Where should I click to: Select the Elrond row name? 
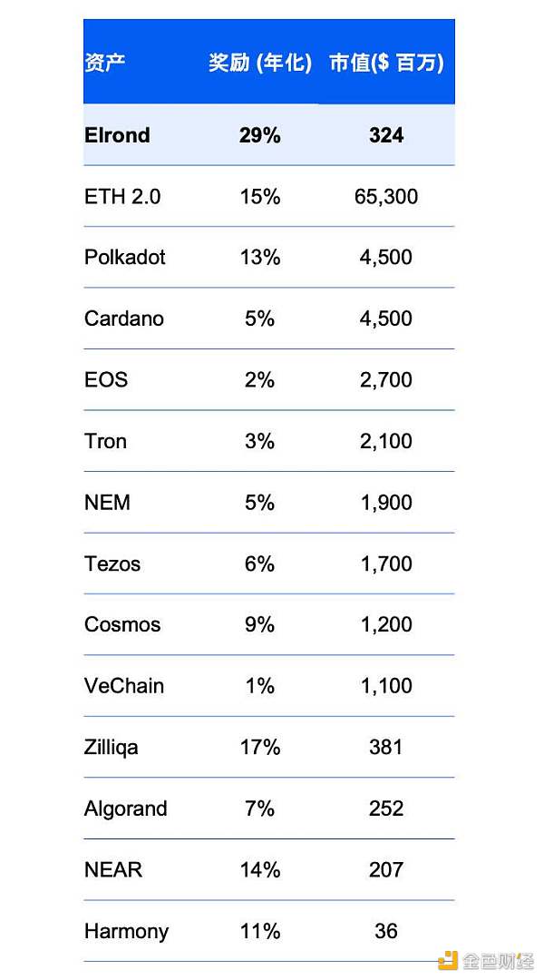pyautogui.click(x=117, y=135)
